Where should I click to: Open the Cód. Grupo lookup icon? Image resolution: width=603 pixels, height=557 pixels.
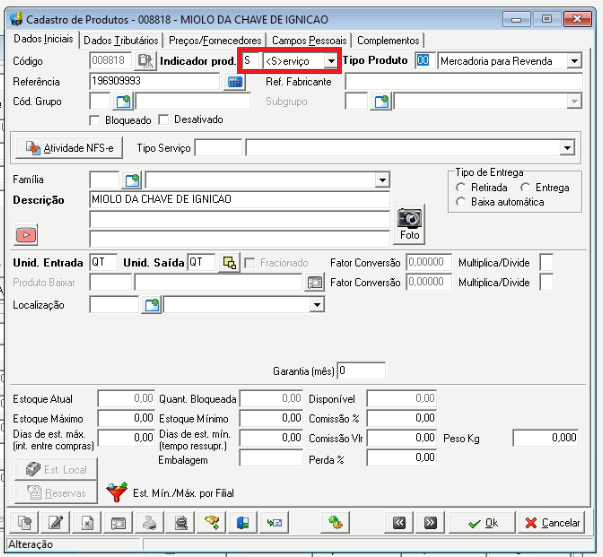(123, 102)
